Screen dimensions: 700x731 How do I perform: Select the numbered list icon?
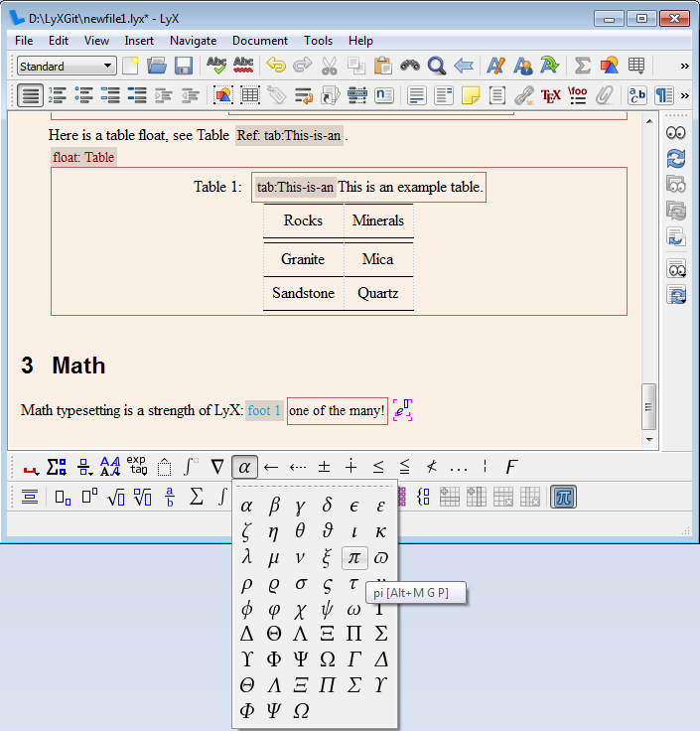(x=57, y=95)
